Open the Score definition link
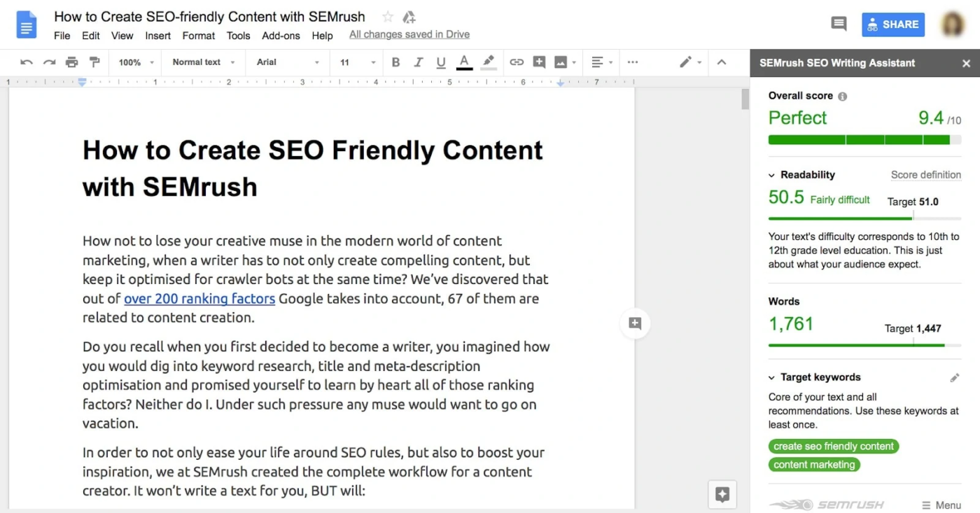This screenshot has width=980, height=513. [x=925, y=175]
